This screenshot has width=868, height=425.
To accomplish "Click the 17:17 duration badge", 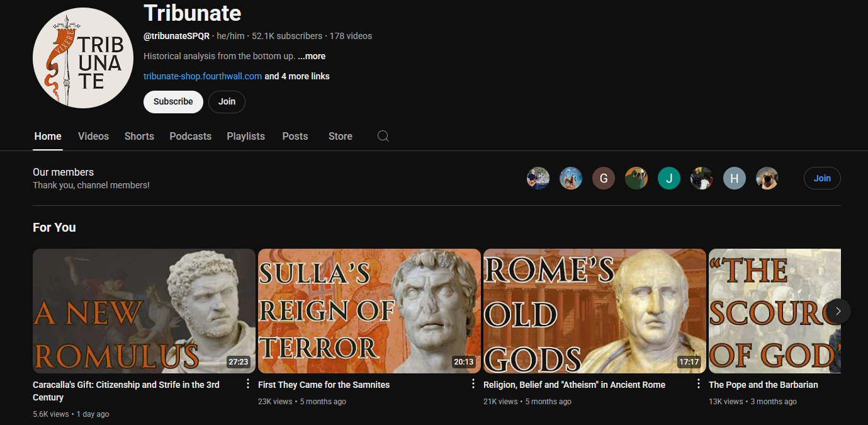I will [x=689, y=362].
